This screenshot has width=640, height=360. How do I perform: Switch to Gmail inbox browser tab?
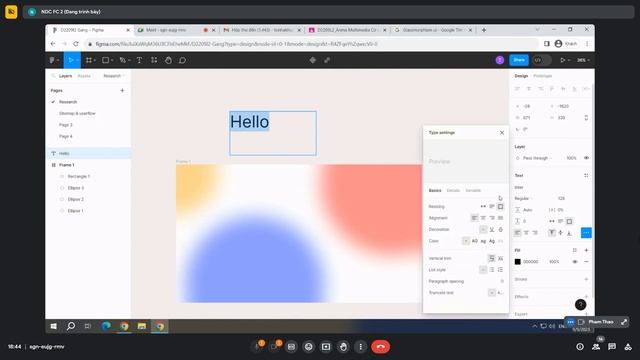(x=261, y=30)
